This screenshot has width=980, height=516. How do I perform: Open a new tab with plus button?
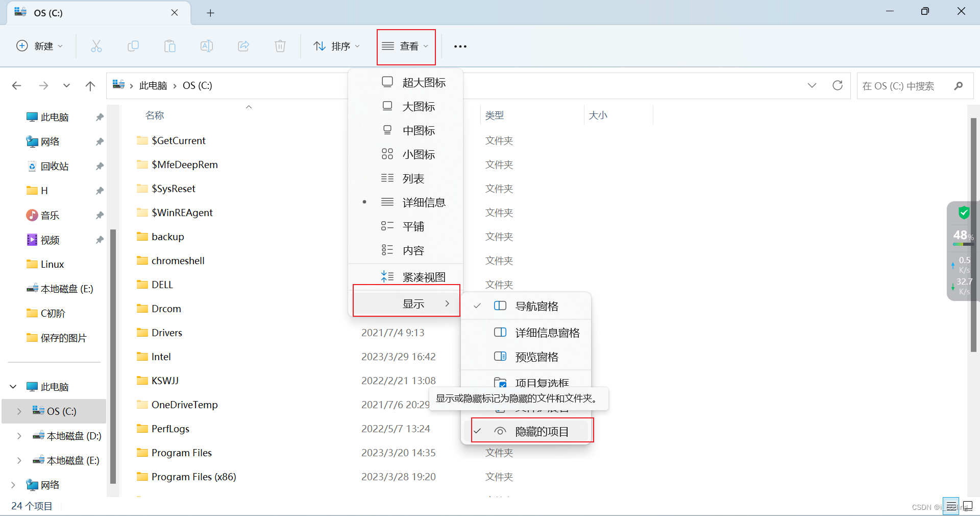210,13
